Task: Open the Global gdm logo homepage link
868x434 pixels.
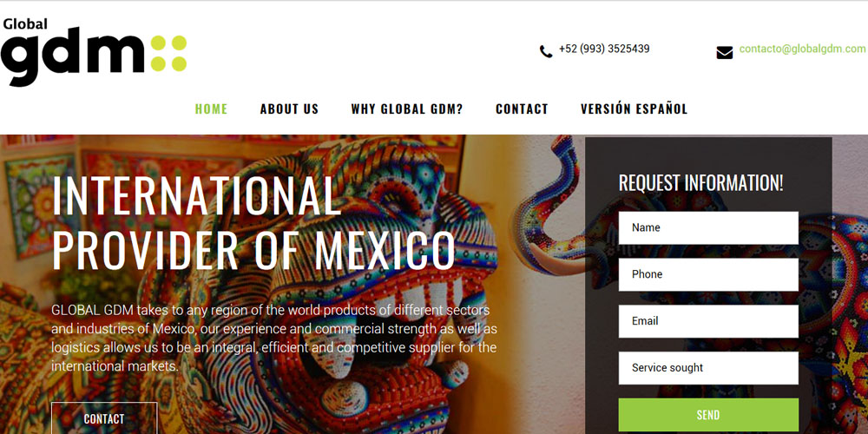Action: (x=94, y=52)
